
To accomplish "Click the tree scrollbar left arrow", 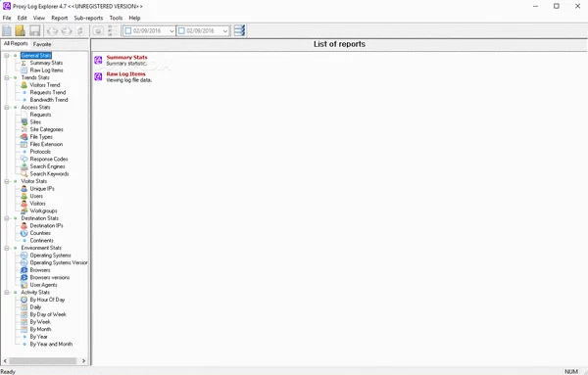I will 5,360.
